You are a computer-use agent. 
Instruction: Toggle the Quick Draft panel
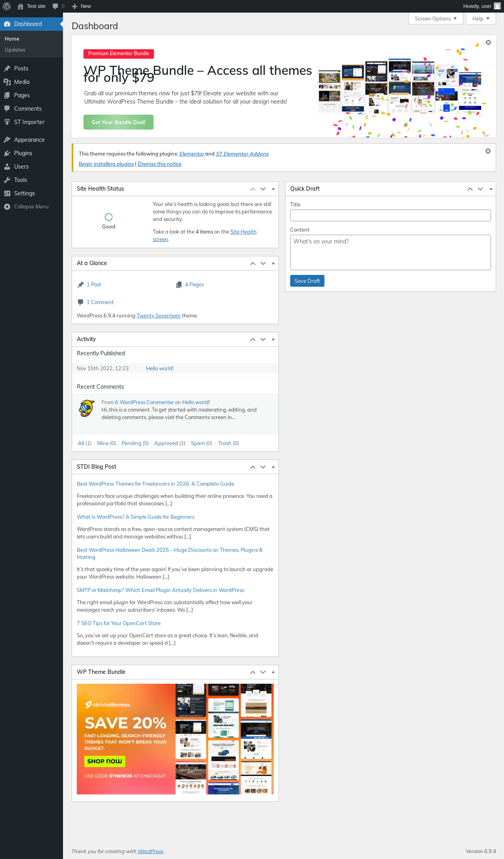[x=491, y=189]
